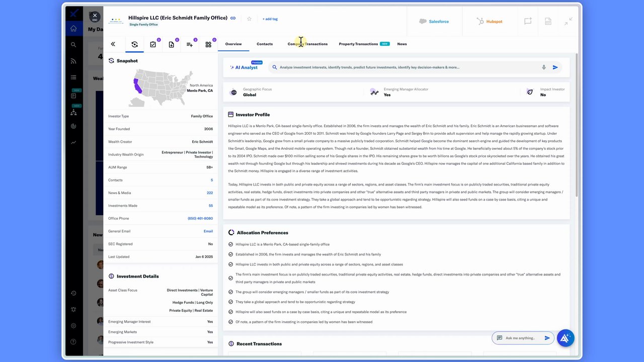Open the add-to-list panel icon
The width and height of the screenshot is (644, 362).
point(190,44)
